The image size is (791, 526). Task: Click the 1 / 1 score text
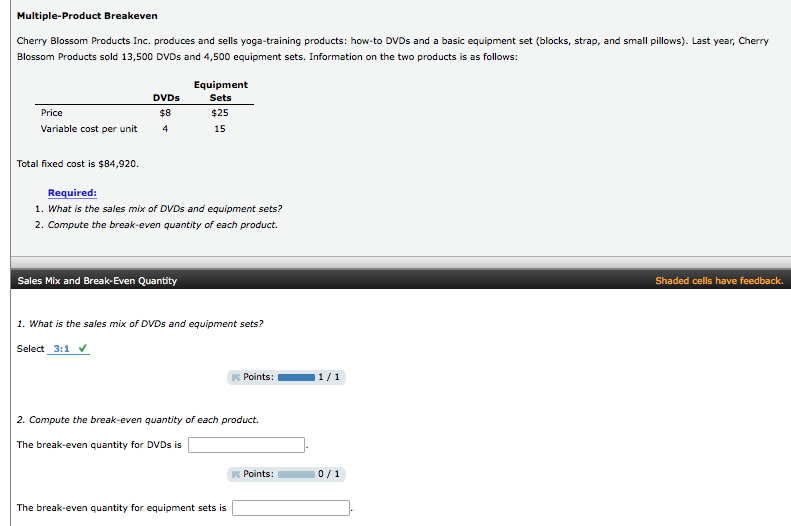329,377
